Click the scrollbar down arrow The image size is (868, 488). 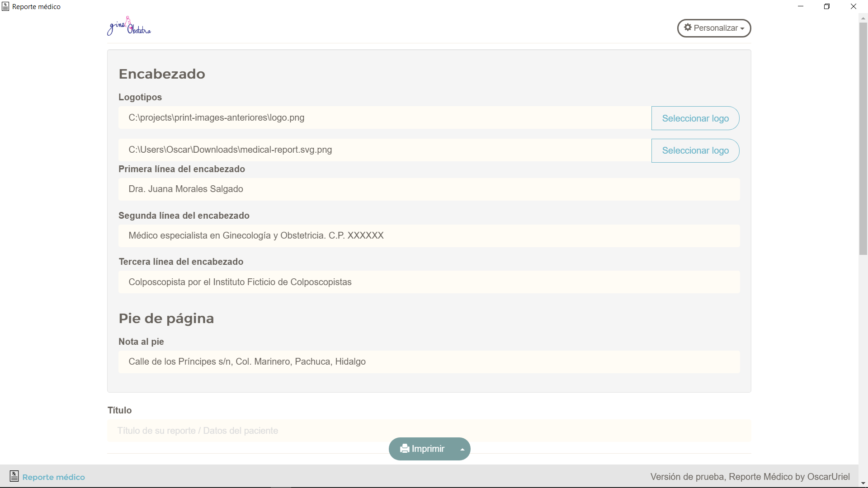point(863,483)
